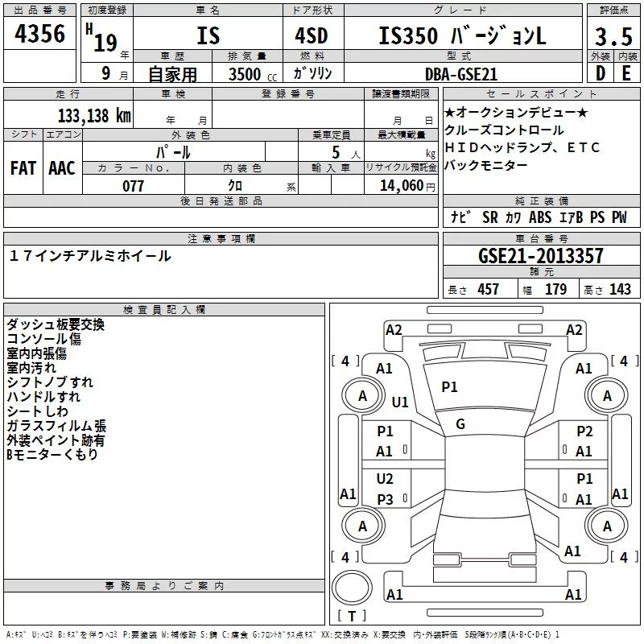
Task: Click the lot number 4356
Action: 40,35
